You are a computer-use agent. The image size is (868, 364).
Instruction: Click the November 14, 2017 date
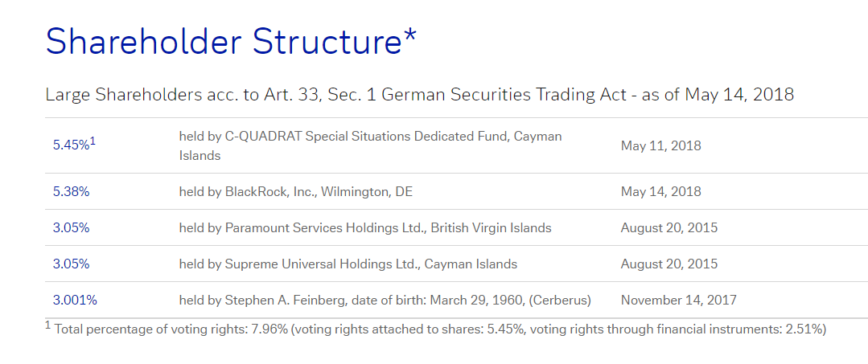pyautogui.click(x=678, y=301)
